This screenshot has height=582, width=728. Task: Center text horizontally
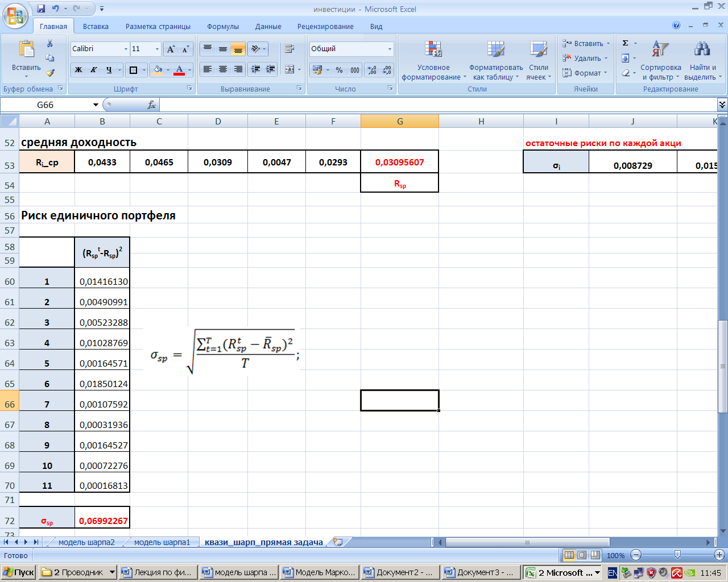(223, 69)
